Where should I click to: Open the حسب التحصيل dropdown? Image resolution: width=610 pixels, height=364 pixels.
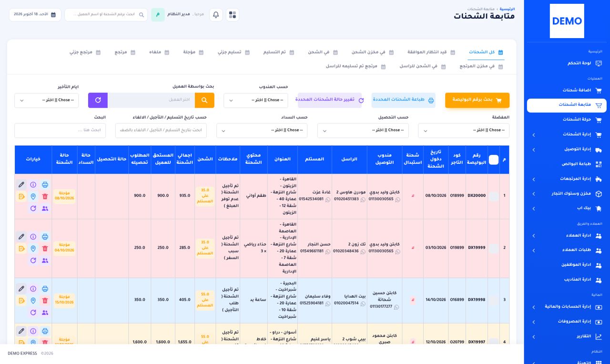point(363,131)
